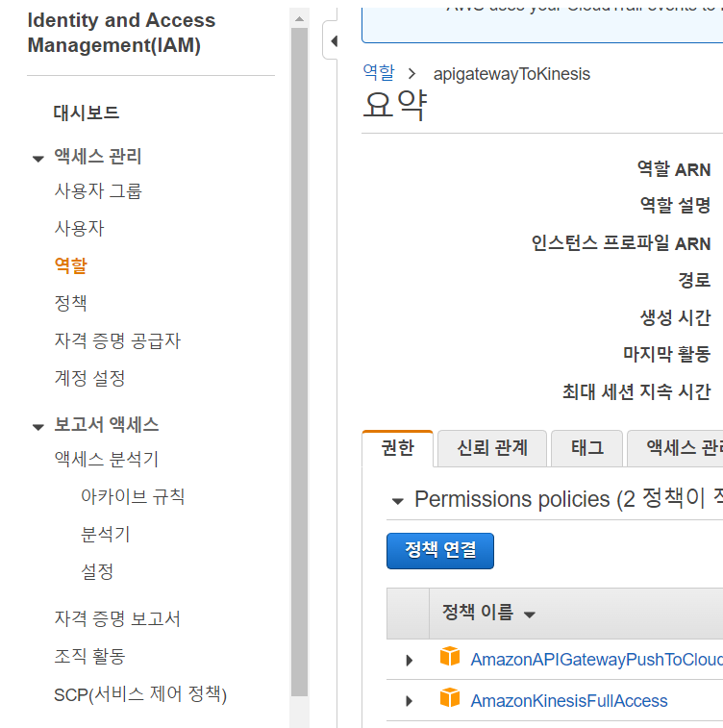723x728 pixels.
Task: Click the sidebar scrollbar up arrow
Action: (x=299, y=19)
